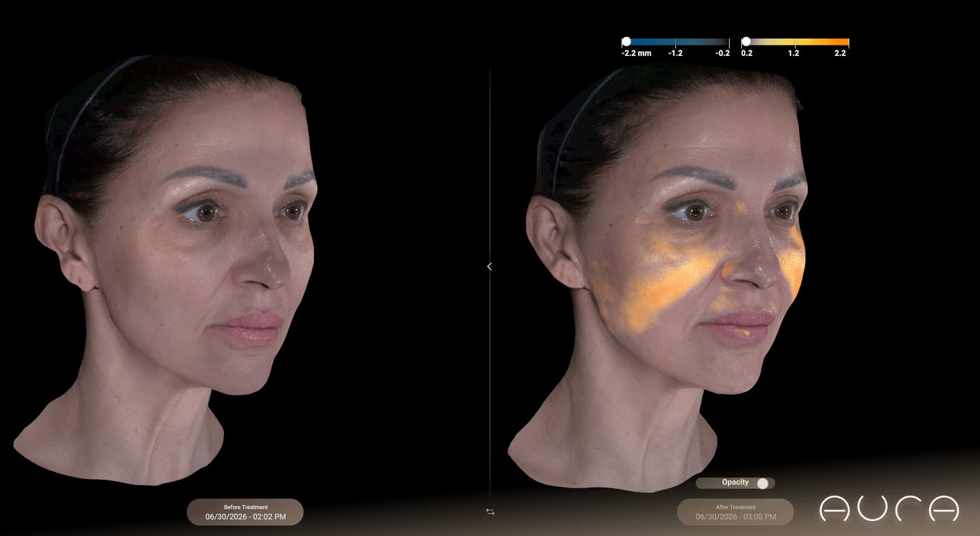Collapse the panel using the divider chevron
Viewport: 980px width, 536px height.
(489, 266)
